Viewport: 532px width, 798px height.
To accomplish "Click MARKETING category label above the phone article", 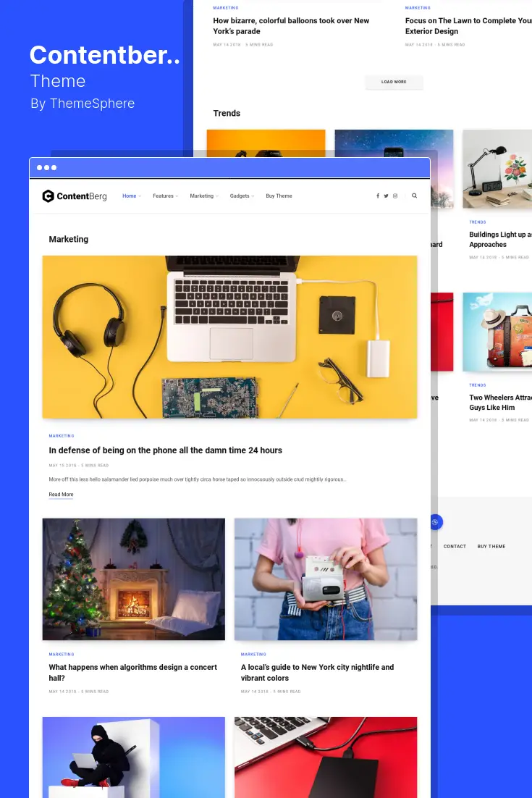I will tap(62, 436).
